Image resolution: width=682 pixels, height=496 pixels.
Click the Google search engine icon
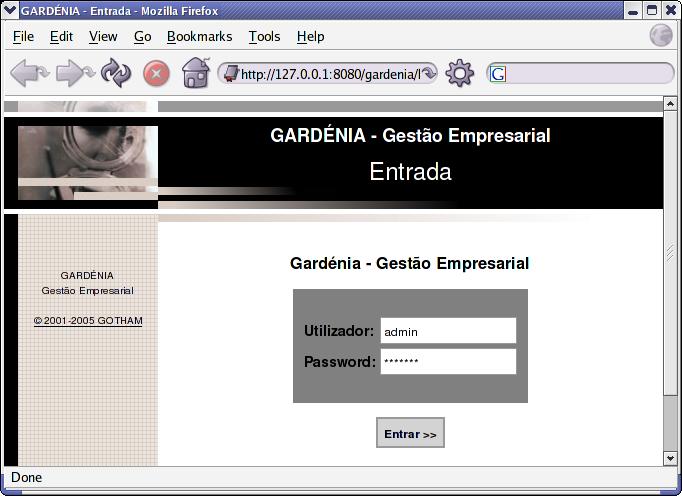498,74
